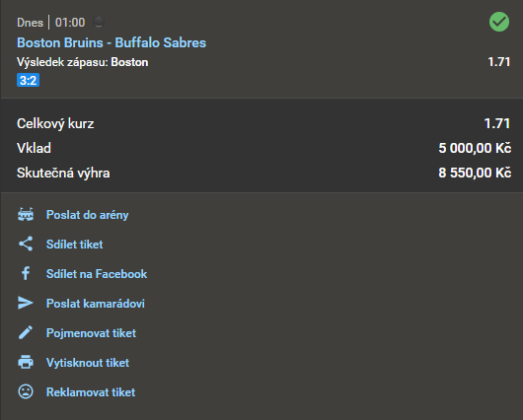
Task: Select Poslat kamarádovi
Action: click(96, 304)
